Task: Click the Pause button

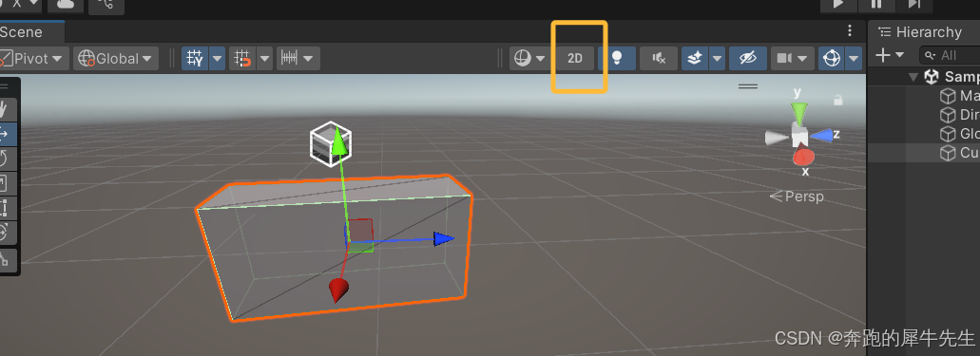Action: [876, 5]
